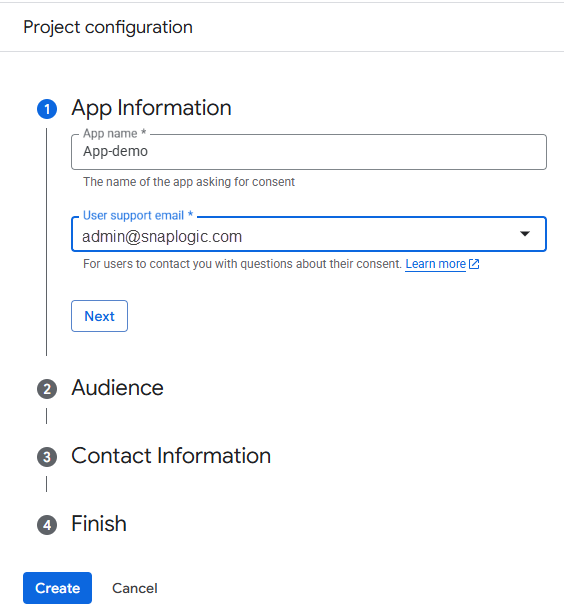Focus the App name field containing App-demo
Viewport: 564px width, 616px height.
[x=309, y=152]
